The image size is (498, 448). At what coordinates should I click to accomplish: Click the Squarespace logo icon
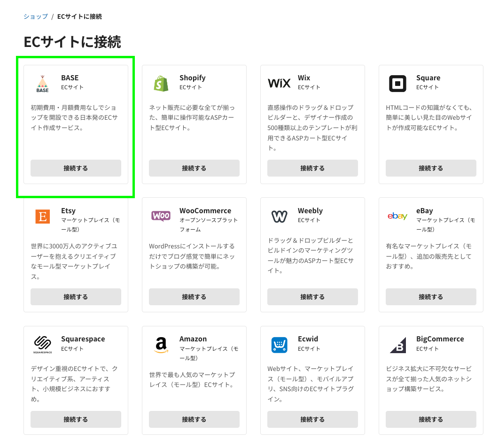click(43, 345)
